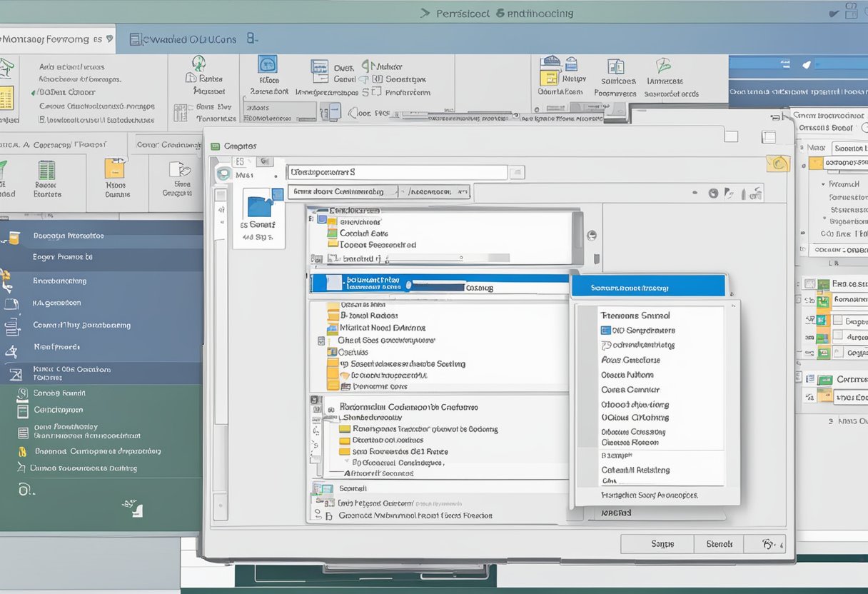Screen dimensions: 868x594
Task: Click the yellow folder icon in ribbon
Action: (x=114, y=168)
